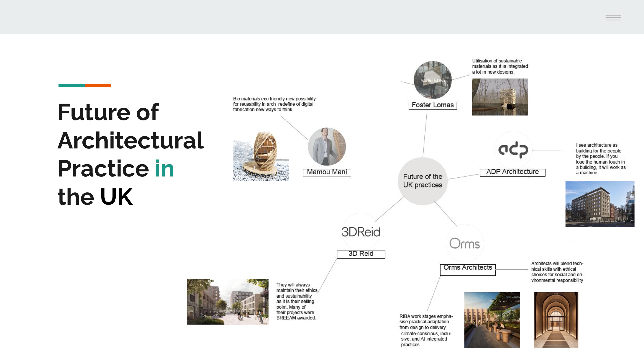The image size is (644, 362).
Task: Click the 'They will always maintain their ethics' text
Action: click(297, 301)
